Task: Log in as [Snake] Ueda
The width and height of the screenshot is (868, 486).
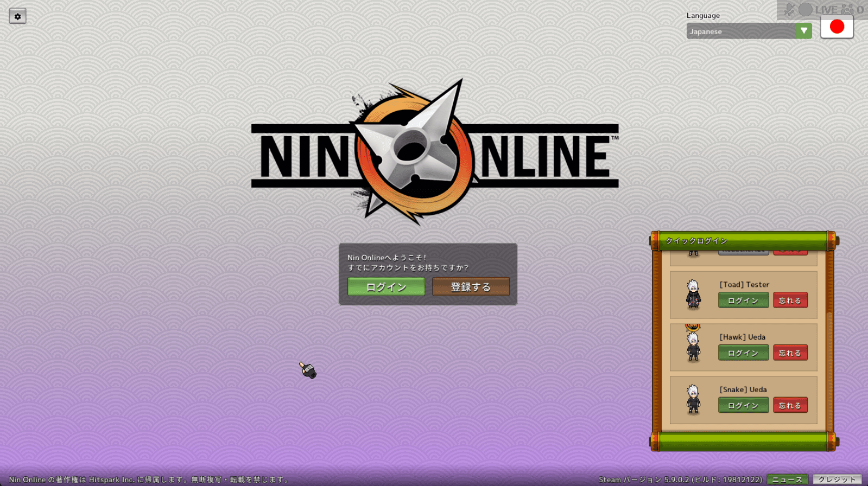Action: pyautogui.click(x=743, y=406)
